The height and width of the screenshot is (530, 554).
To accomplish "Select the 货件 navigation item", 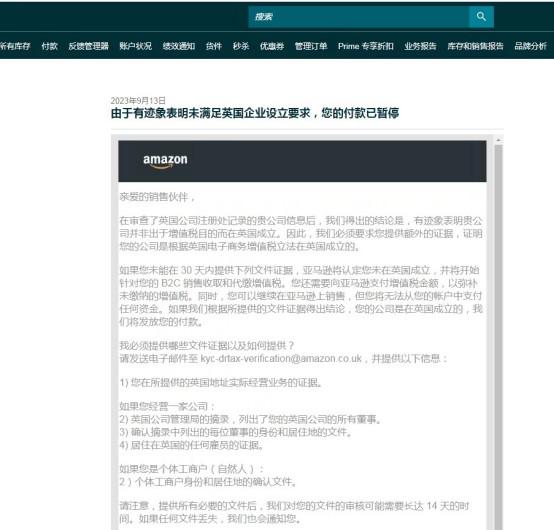I will point(214,46).
